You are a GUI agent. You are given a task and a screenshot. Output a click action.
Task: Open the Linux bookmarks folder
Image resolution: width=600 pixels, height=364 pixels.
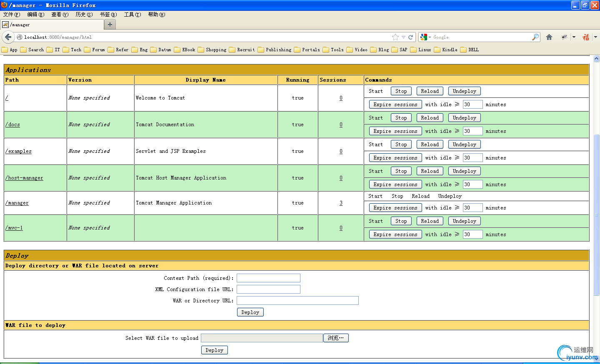[x=421, y=50]
